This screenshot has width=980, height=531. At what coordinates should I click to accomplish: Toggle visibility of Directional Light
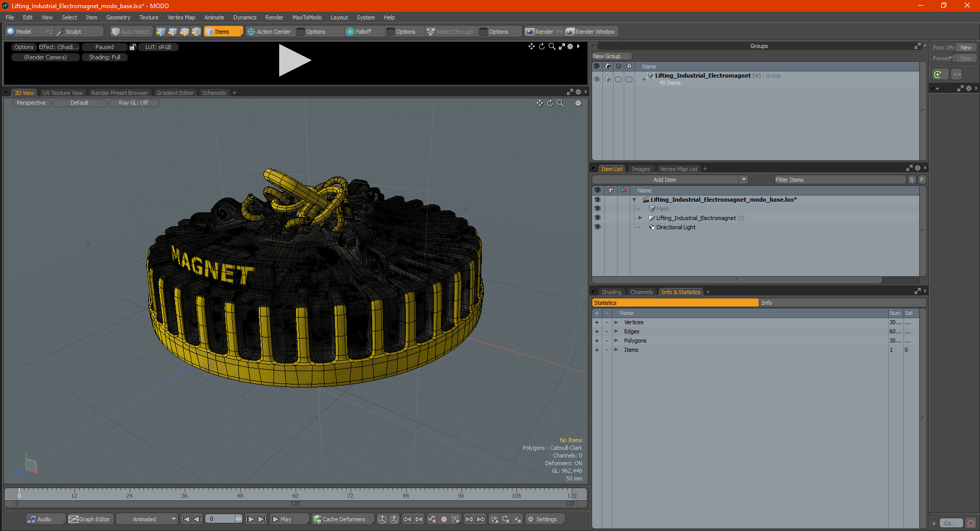(x=597, y=227)
